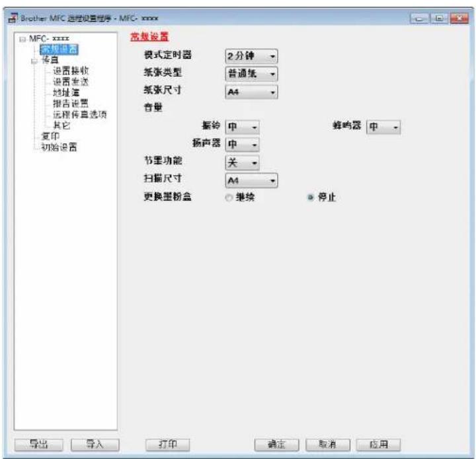This screenshot has height=459, width=476.
Task: Open the 节墨功能 dropdown (关)
Action: tap(242, 163)
